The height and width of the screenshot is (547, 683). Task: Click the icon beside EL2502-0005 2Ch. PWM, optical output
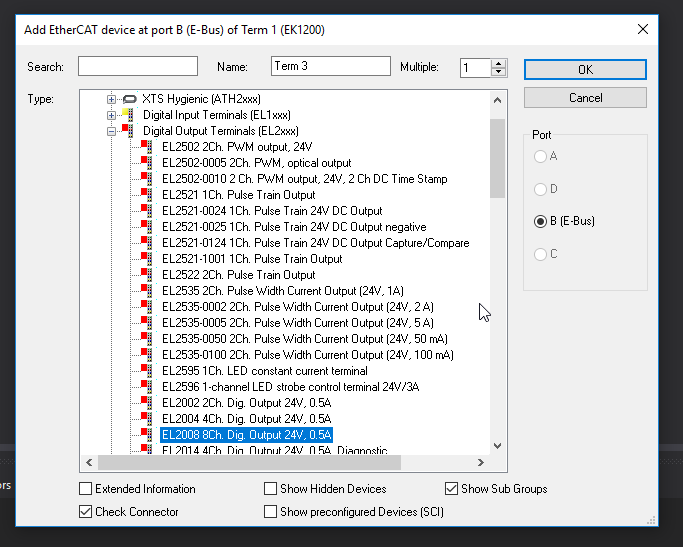[x=147, y=163]
